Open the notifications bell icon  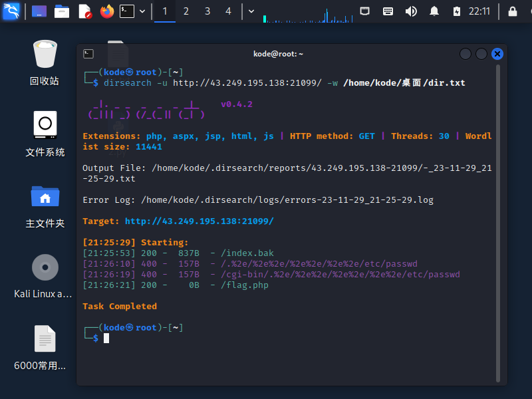(x=434, y=11)
